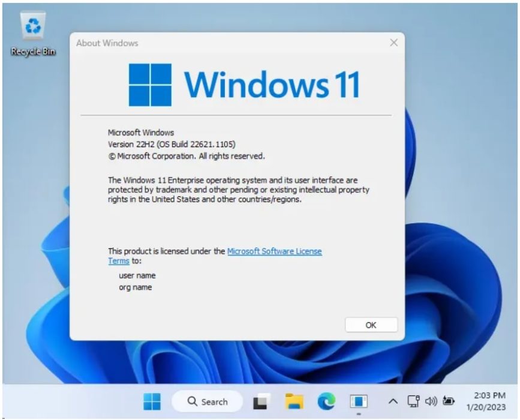Click the Windows 11 logo in dialog
Viewport: 520px width, 420px height.
coord(244,85)
